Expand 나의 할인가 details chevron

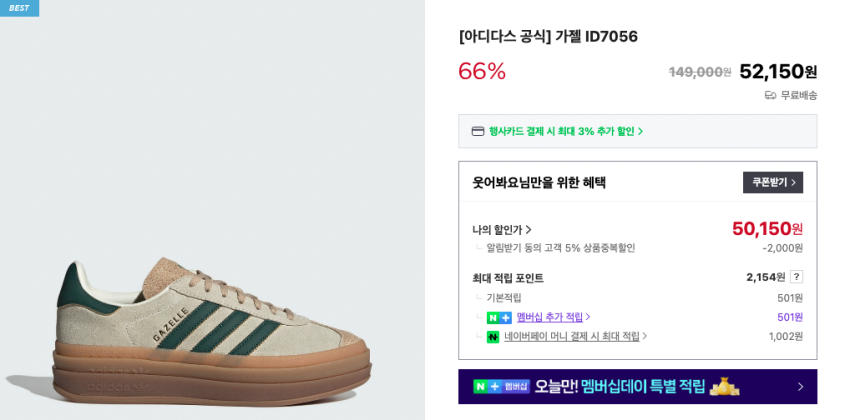point(529,230)
